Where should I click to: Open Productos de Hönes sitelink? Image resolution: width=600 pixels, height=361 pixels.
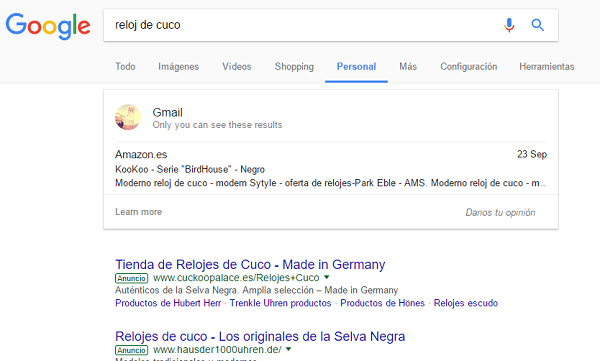pyautogui.click(x=382, y=303)
